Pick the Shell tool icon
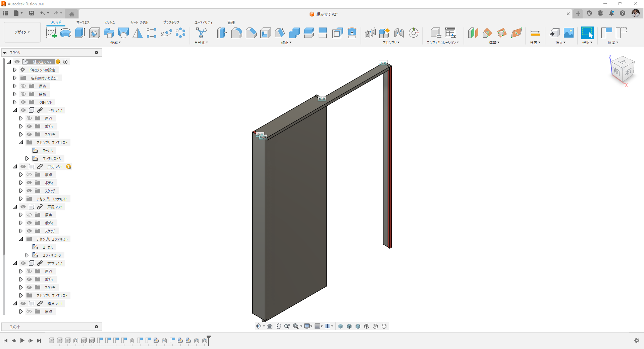Viewport: 644px width, 349px height. (x=266, y=33)
